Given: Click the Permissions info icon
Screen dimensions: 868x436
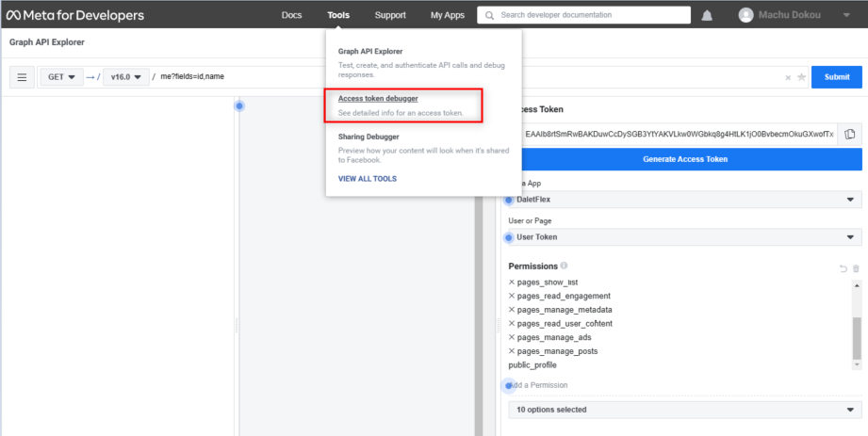Looking at the screenshot, I should (x=564, y=266).
